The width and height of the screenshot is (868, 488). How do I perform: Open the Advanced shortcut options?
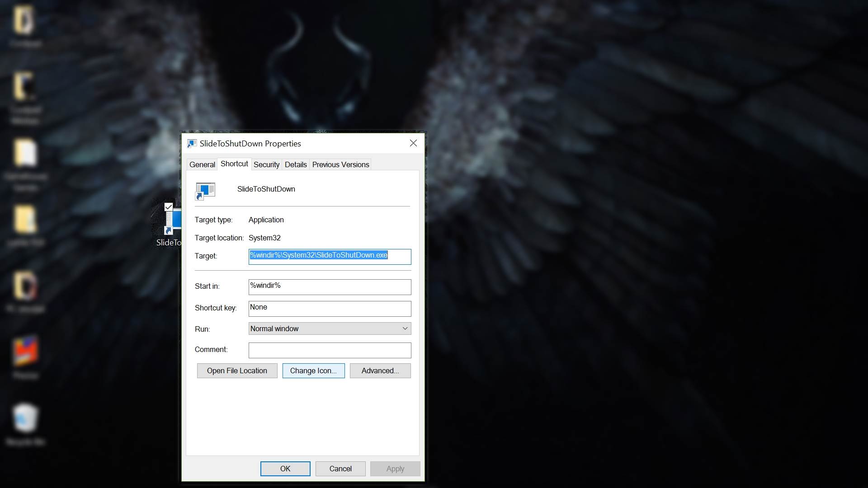click(380, 371)
